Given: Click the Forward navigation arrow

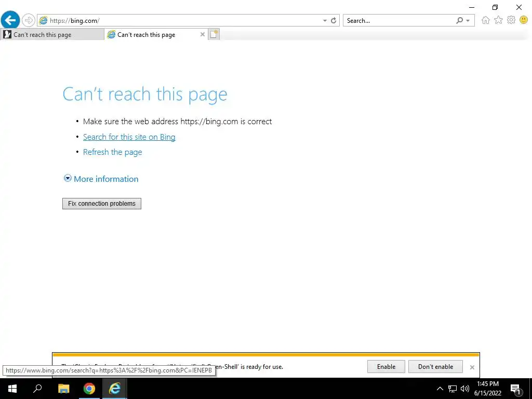Looking at the screenshot, I should pyautogui.click(x=29, y=20).
